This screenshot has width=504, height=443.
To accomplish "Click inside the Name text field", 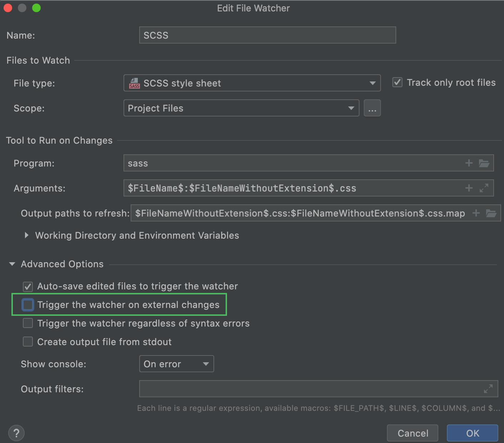I will (267, 35).
